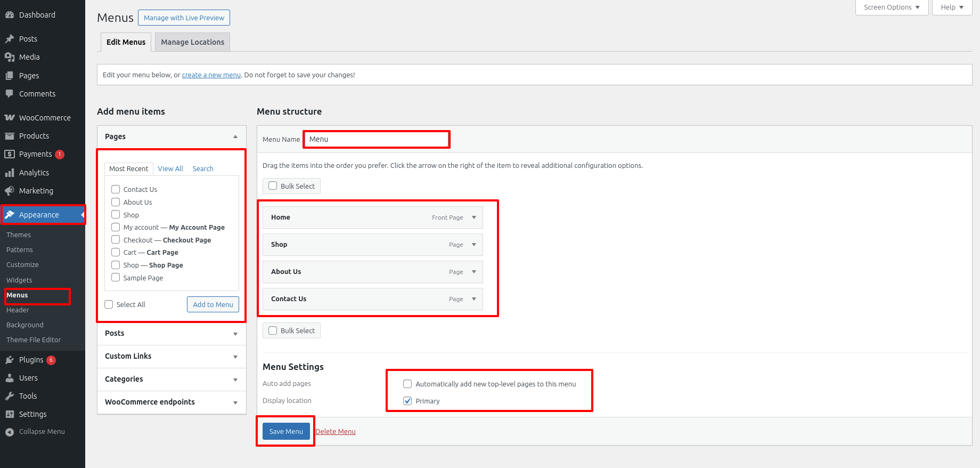Viewport: 980px width, 468px height.
Task: Click the Collapse Menu arrow icon
Action: click(10, 432)
